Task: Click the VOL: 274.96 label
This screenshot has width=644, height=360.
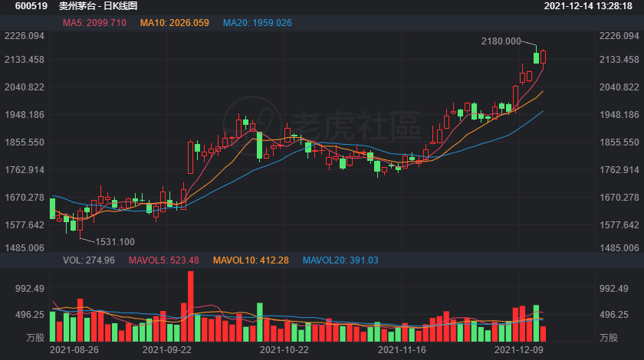Action: 89,260
